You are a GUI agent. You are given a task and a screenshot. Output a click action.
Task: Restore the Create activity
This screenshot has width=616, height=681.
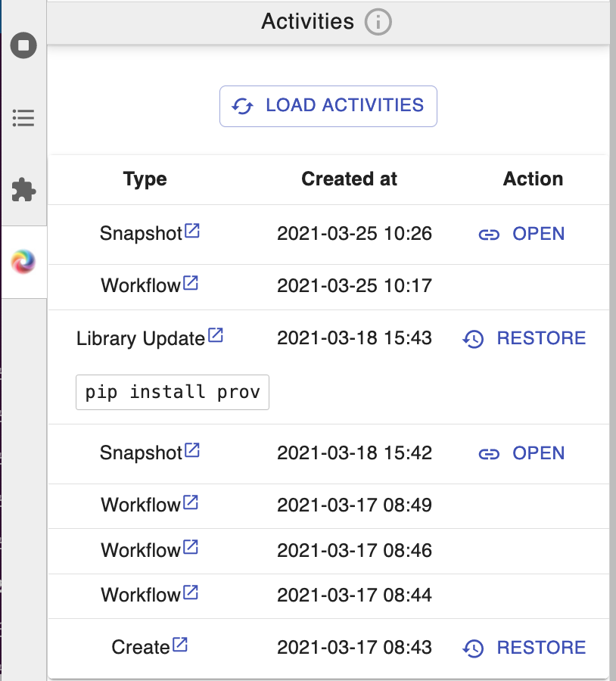524,648
